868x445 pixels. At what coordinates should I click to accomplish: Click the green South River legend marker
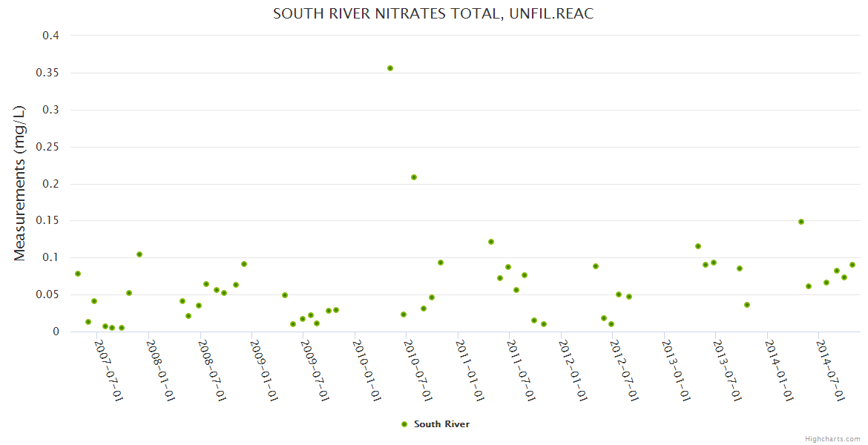pyautogui.click(x=404, y=424)
